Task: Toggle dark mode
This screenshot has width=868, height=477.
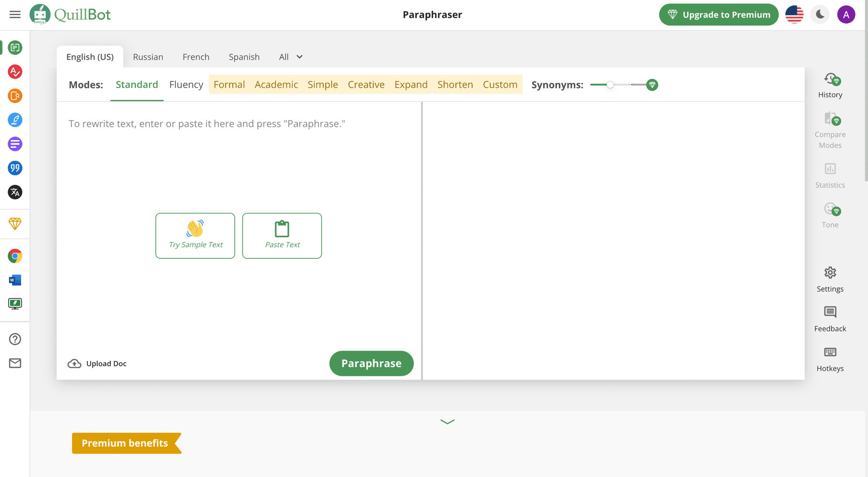Action: coord(819,14)
